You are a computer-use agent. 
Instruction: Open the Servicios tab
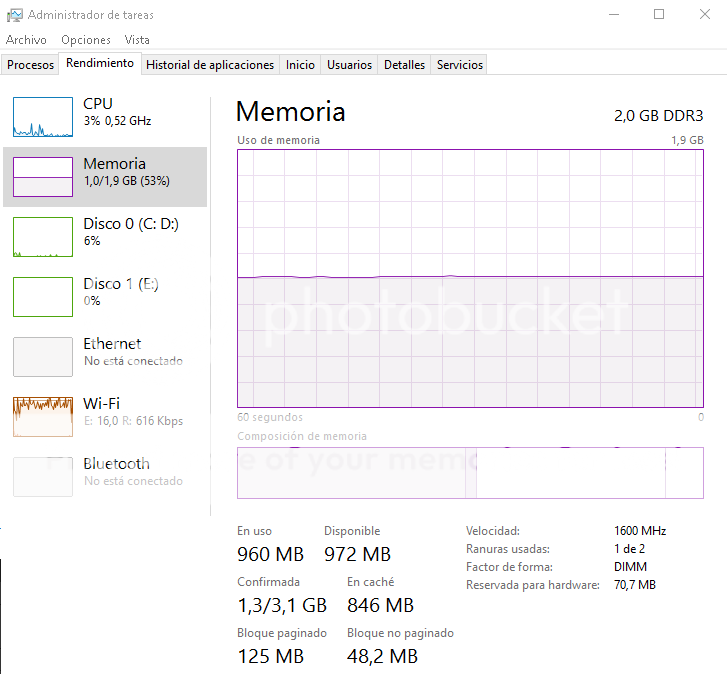pos(460,65)
